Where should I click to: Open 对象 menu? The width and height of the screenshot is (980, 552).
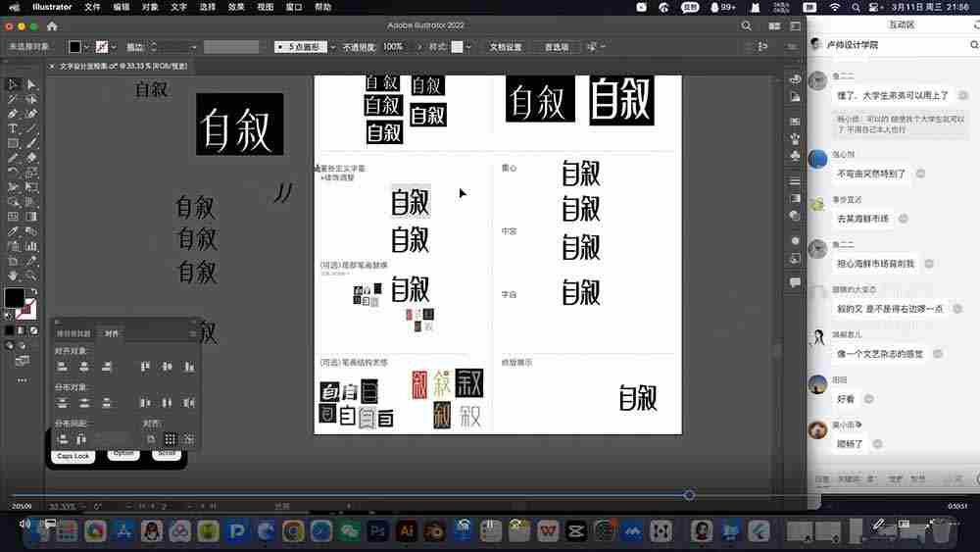click(x=150, y=7)
